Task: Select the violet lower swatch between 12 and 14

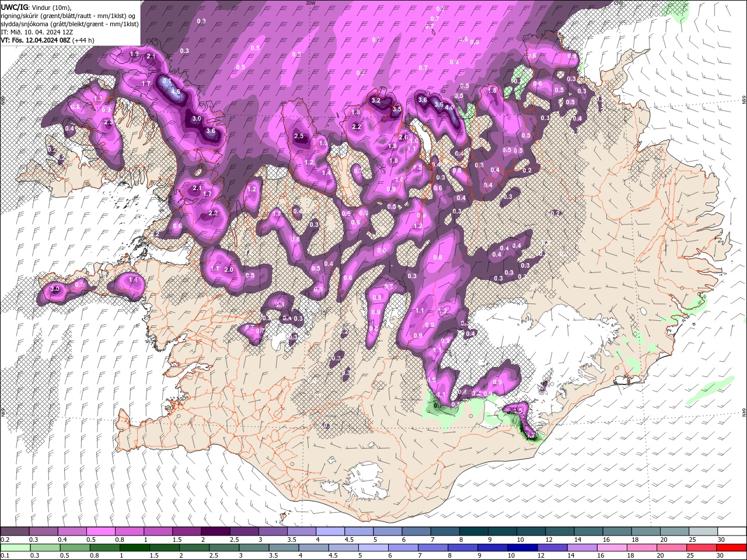Action: point(551,547)
